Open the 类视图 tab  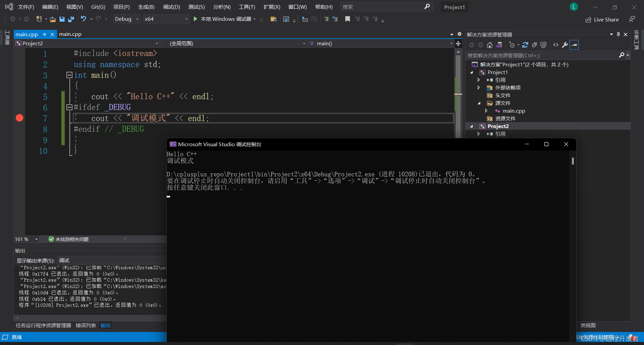coord(588,325)
